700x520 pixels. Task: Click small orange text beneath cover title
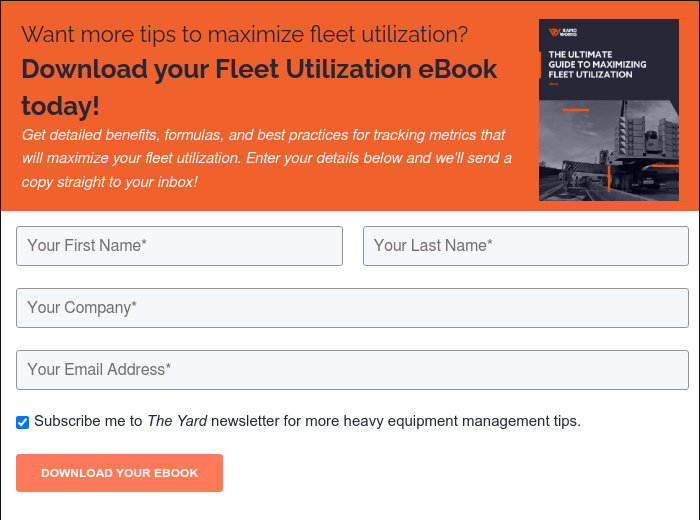554,83
